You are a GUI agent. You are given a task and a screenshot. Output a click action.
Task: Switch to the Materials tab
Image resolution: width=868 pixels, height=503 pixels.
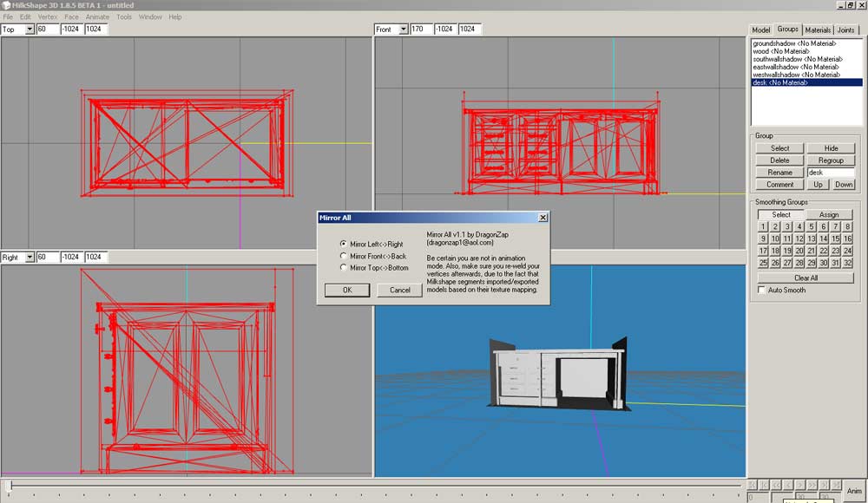coord(818,29)
